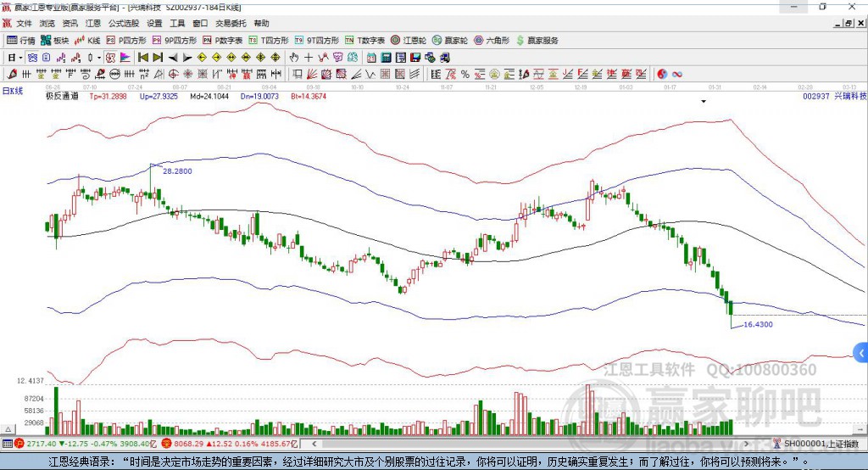The height and width of the screenshot is (470, 868).
Task: Open the 板块 sector view
Action: [54, 41]
